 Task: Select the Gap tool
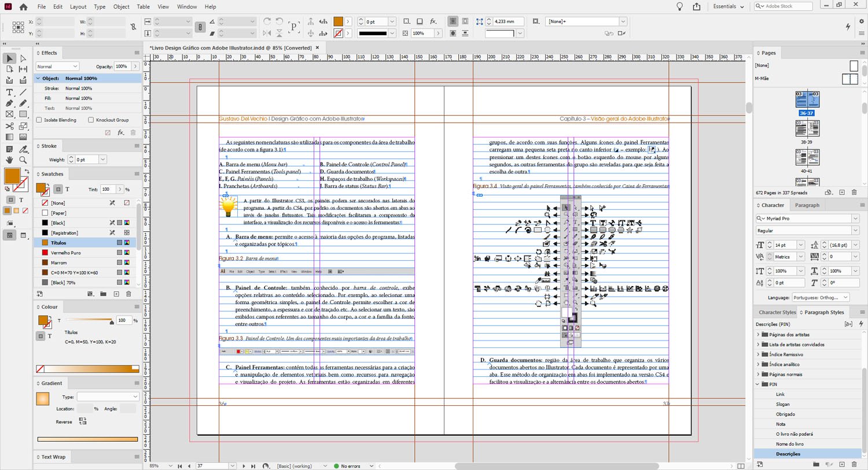coord(23,69)
